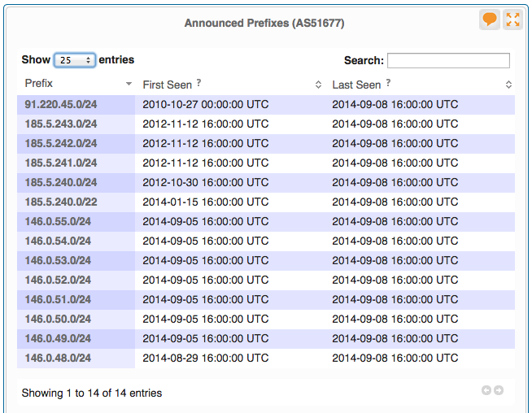Click the 146.0.48.0/24 prefix cell

coord(58,359)
